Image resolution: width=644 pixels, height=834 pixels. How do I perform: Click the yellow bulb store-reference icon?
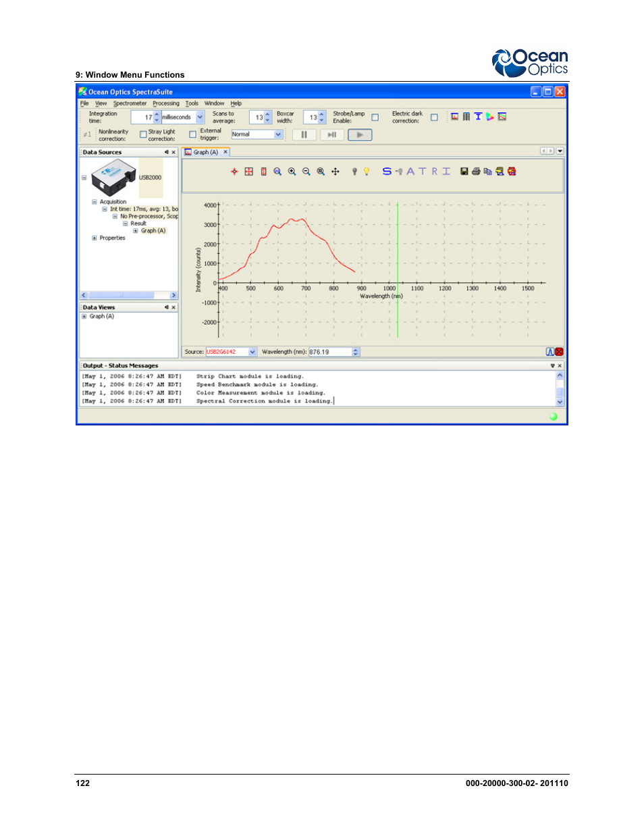coord(367,172)
